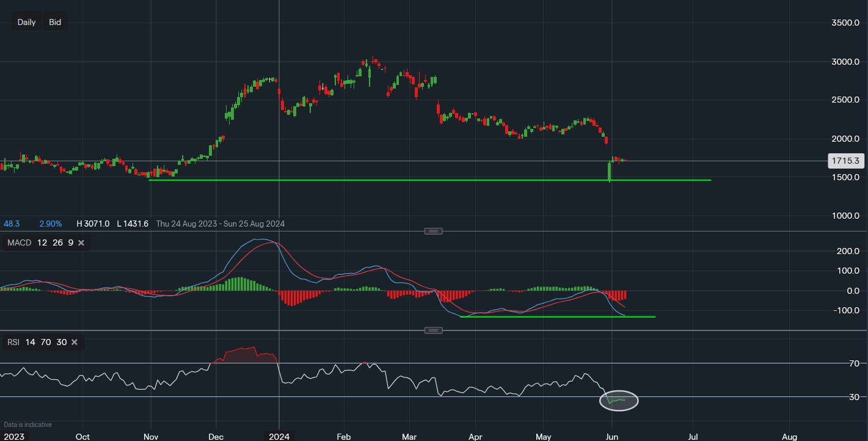Toggle the 2.90% change display
This screenshot has width=868, height=441.
(x=51, y=224)
